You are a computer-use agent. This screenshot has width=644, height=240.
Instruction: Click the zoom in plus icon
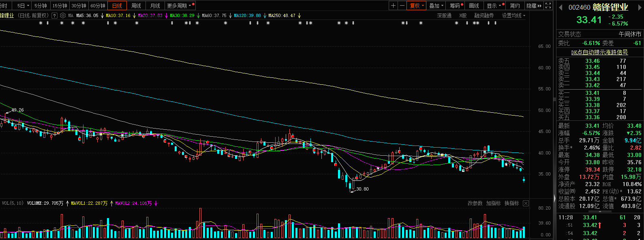(393, 6)
